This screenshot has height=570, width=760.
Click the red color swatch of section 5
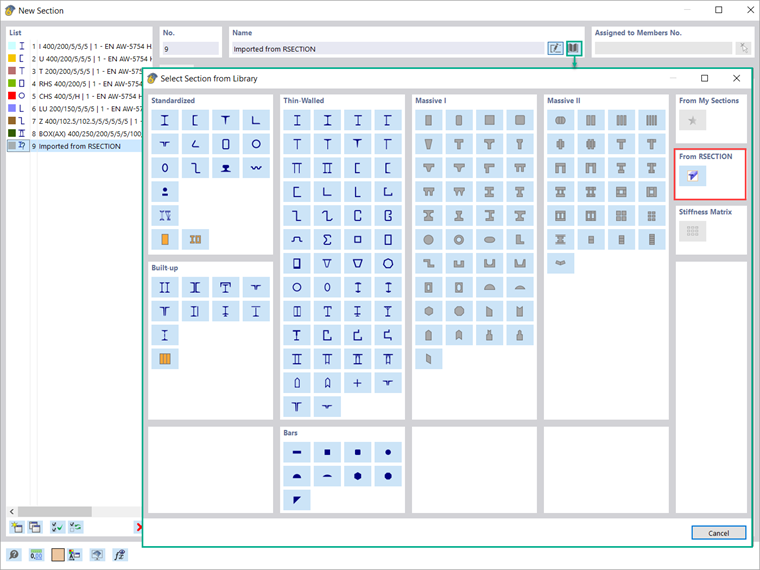12,96
